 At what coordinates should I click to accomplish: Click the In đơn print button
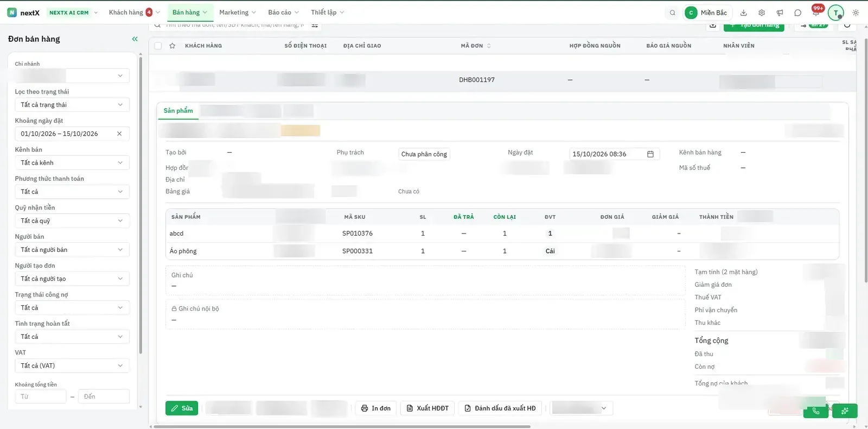pos(376,408)
